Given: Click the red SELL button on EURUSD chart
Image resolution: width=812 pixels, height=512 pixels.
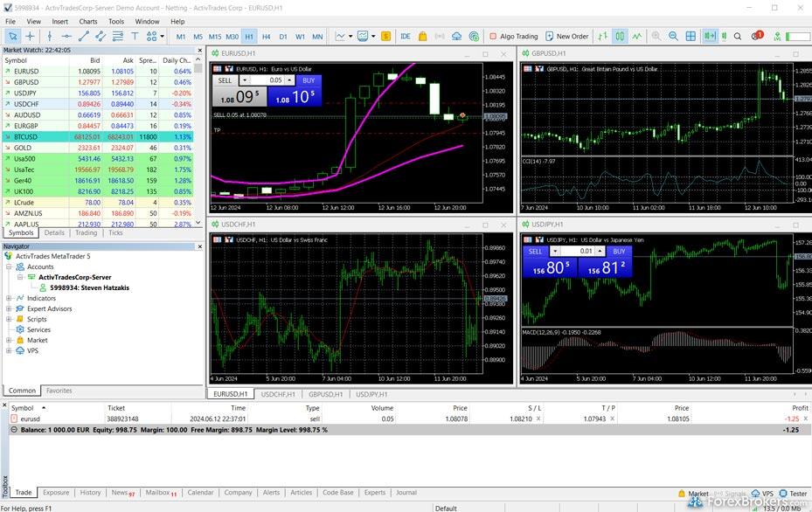Looking at the screenshot, I should [x=226, y=80].
